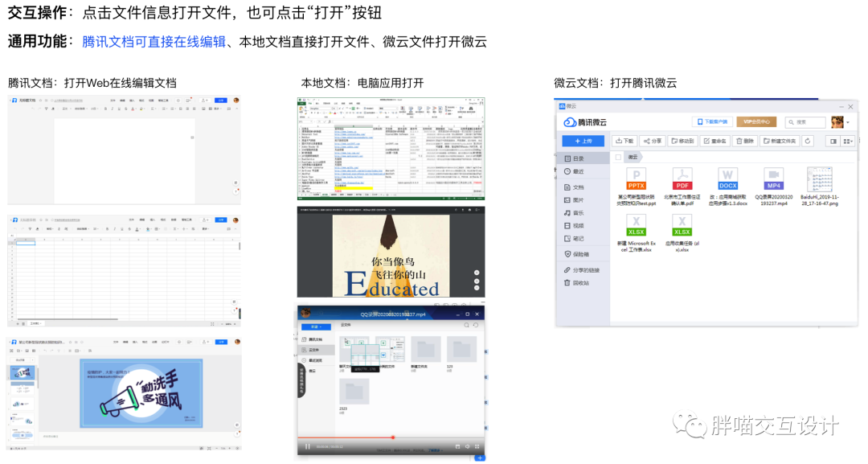Open the PDF file icon in Weiyun
The height and width of the screenshot is (464, 868).
(x=682, y=179)
